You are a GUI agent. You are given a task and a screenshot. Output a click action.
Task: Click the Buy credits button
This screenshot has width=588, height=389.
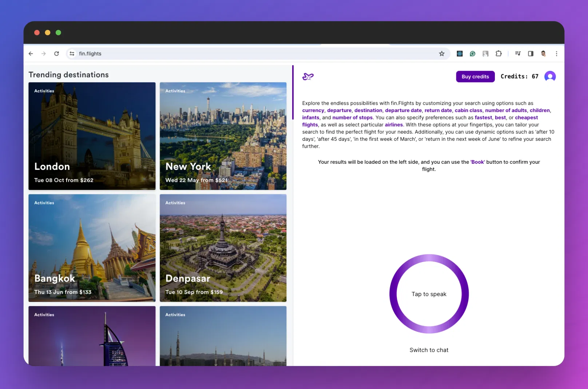point(475,77)
